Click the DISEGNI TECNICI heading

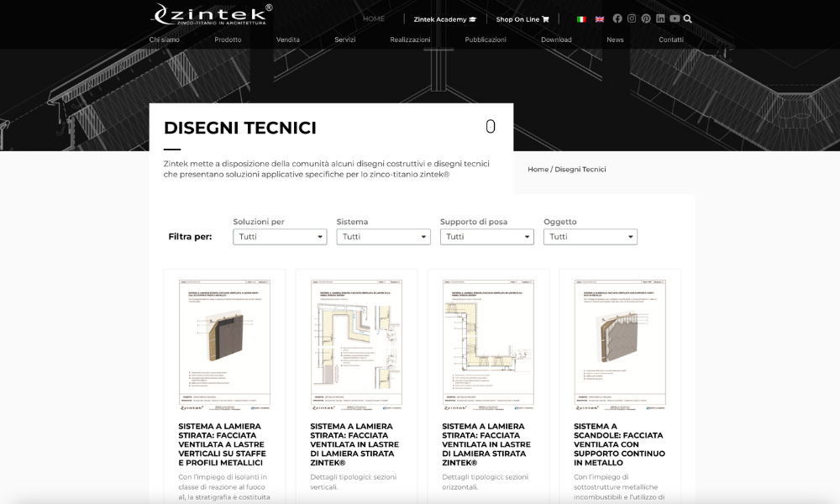click(x=240, y=128)
